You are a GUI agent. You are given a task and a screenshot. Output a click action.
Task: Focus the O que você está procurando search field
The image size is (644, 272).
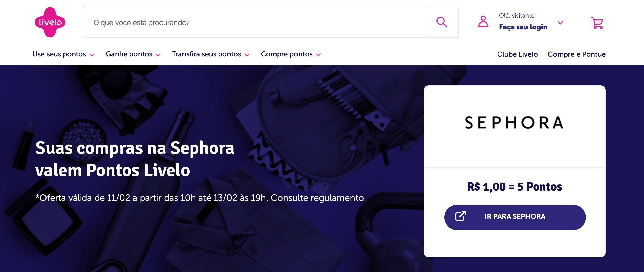click(x=255, y=22)
